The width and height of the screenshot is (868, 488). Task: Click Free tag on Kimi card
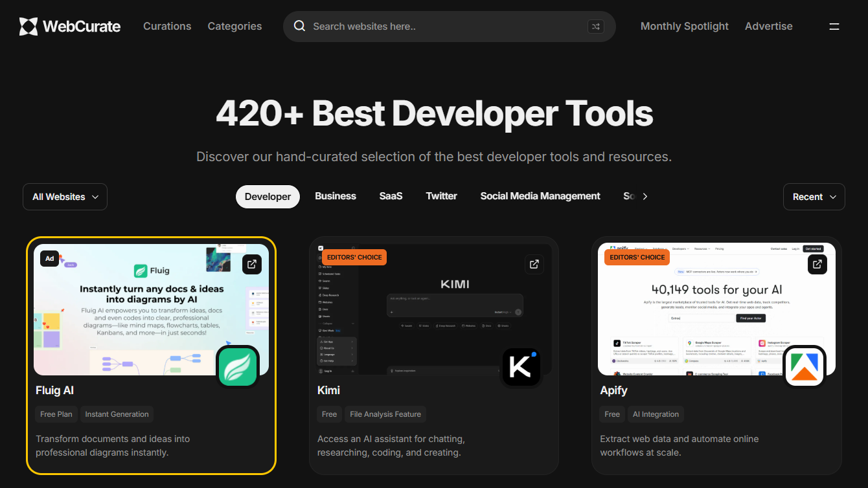[330, 414]
